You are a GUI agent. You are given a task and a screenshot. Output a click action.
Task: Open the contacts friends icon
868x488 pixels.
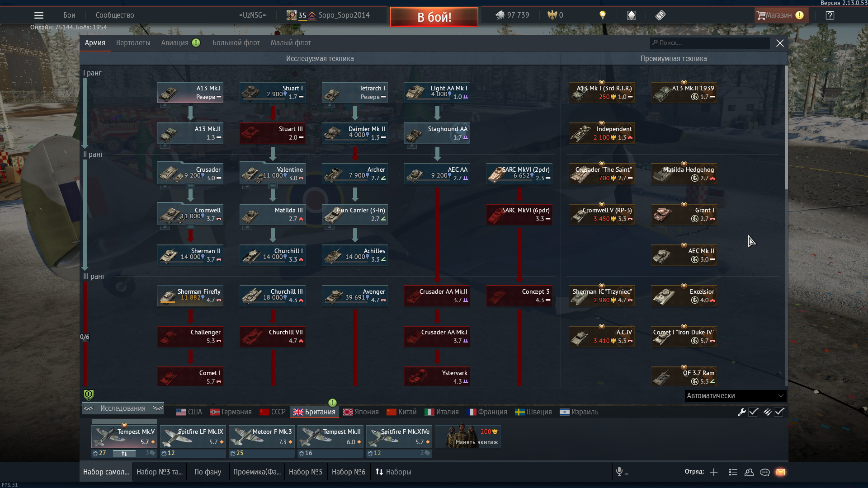tap(749, 472)
